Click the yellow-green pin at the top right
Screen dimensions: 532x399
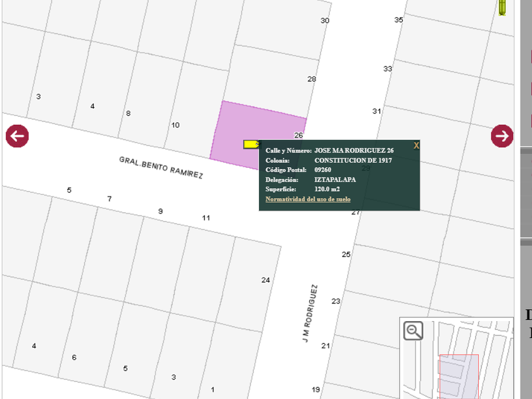coord(502,7)
